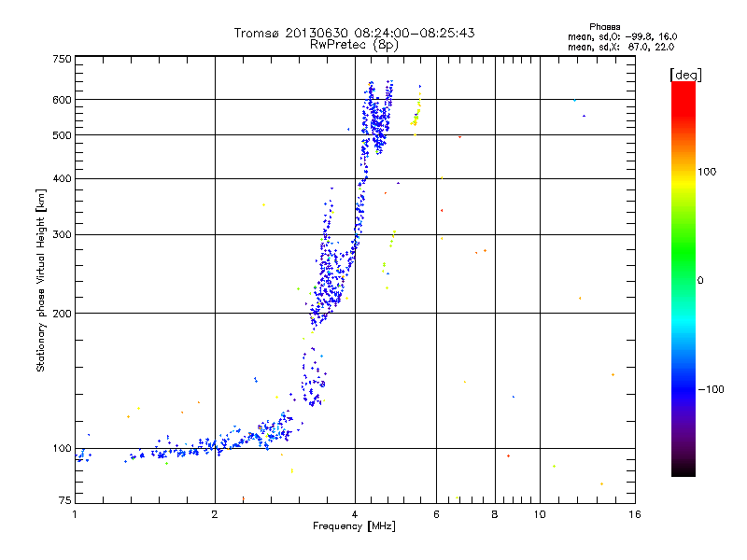Image resolution: width=747 pixels, height=560 pixels.
Task: Select the 'mean, sd,O: -99.8, 16.0' line
Action: 622,36
